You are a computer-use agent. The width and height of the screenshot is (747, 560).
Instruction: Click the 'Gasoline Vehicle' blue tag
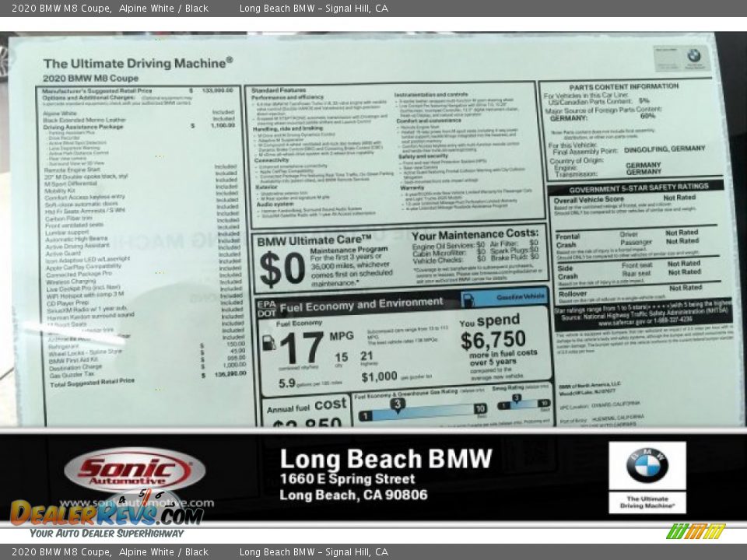504,298
